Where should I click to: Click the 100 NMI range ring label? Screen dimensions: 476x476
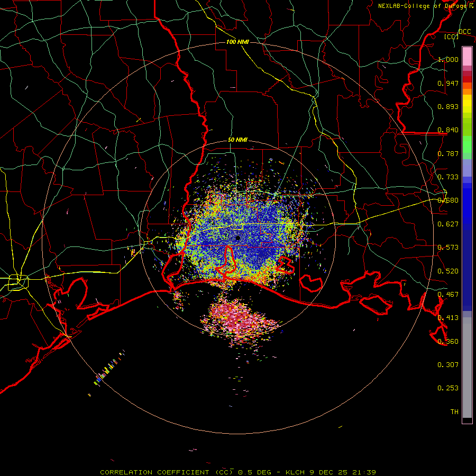237,42
